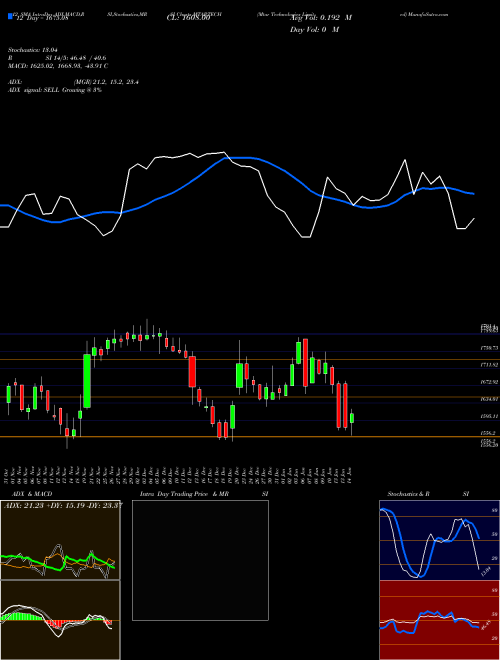Select the '12 Day = 1673.98' SMA value

(x=42, y=18)
